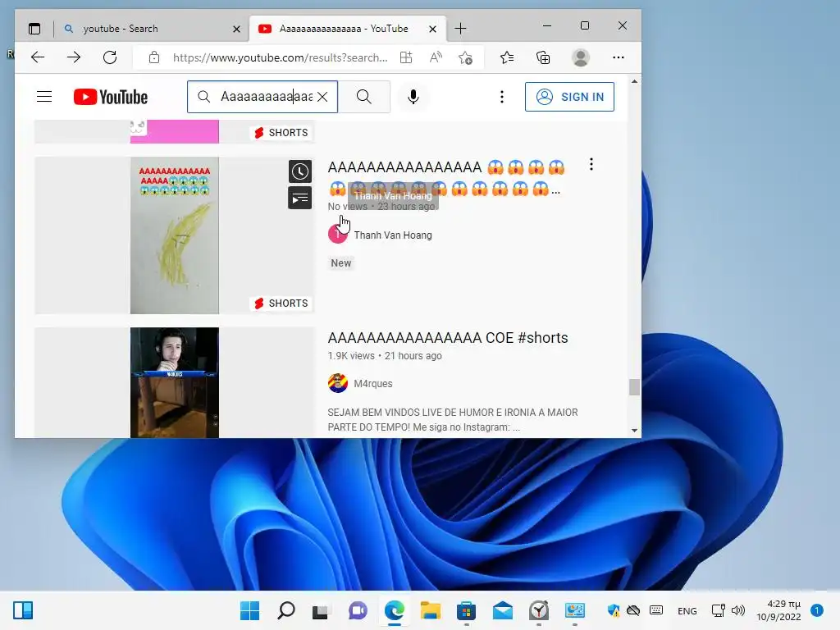Image resolution: width=840 pixels, height=630 pixels.
Task: View site information lock icon
Action: (154, 57)
